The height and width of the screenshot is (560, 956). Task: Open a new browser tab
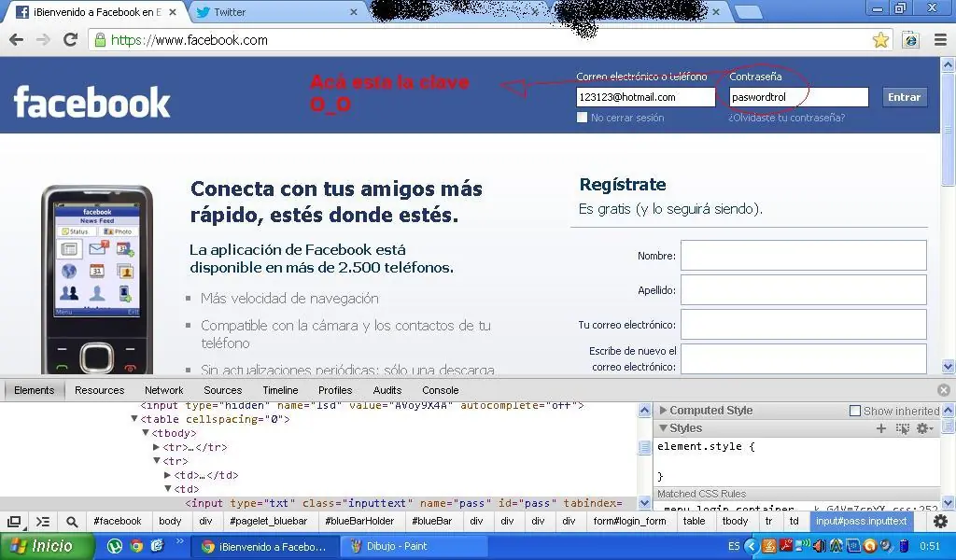pyautogui.click(x=748, y=12)
